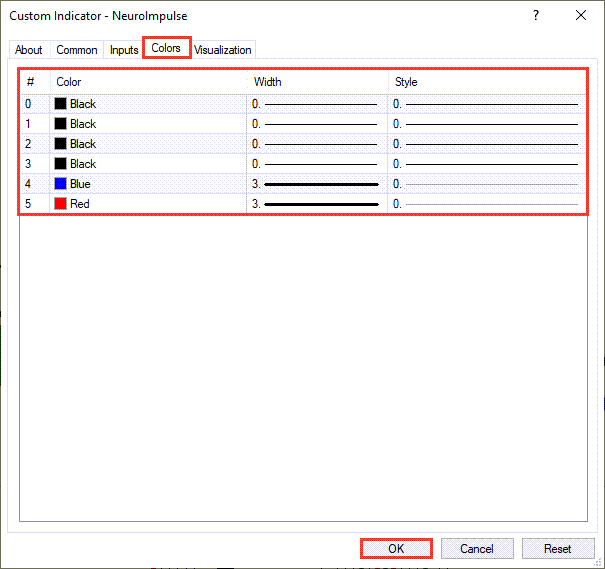Open the line width dropdown for row 4
This screenshot has width=605, height=569.
coord(316,184)
